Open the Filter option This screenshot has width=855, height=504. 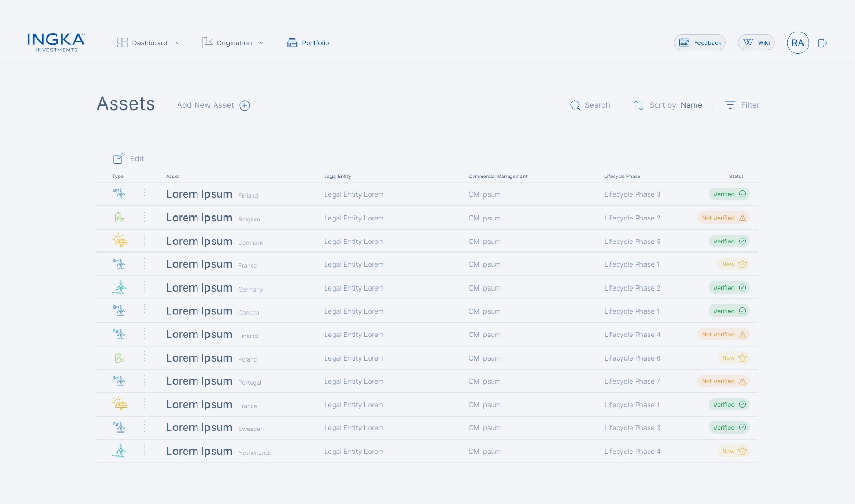750,105
